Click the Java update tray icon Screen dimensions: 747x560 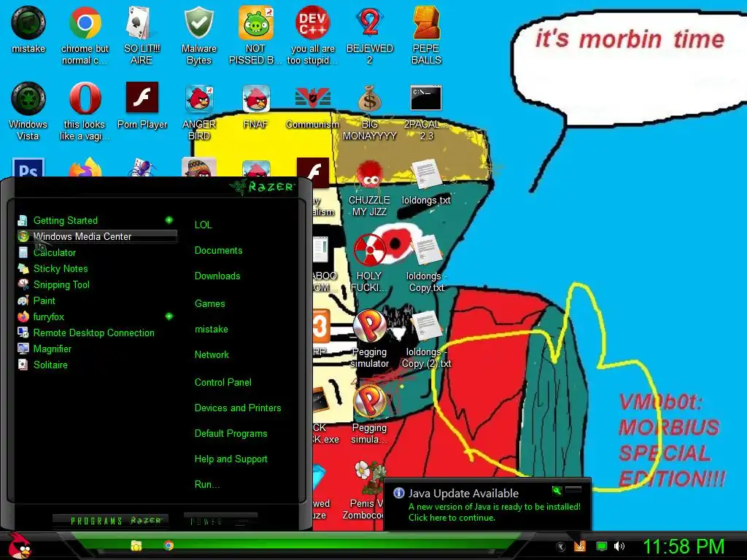pos(580,546)
